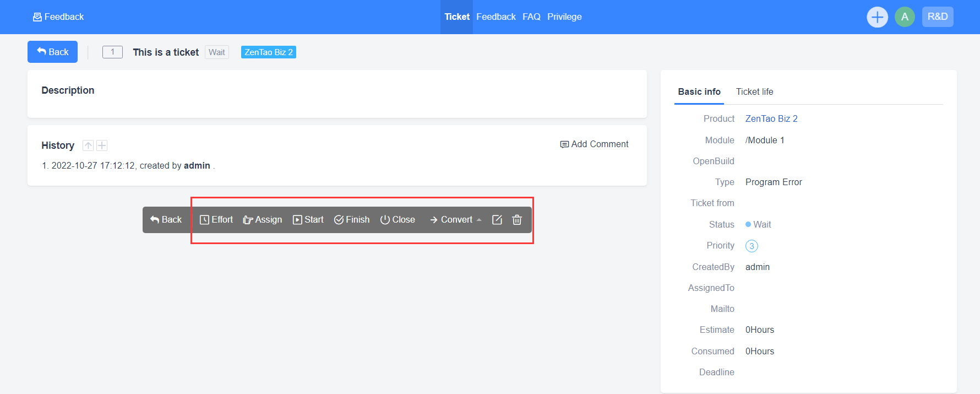Open the R&D interface switcher

(x=937, y=17)
